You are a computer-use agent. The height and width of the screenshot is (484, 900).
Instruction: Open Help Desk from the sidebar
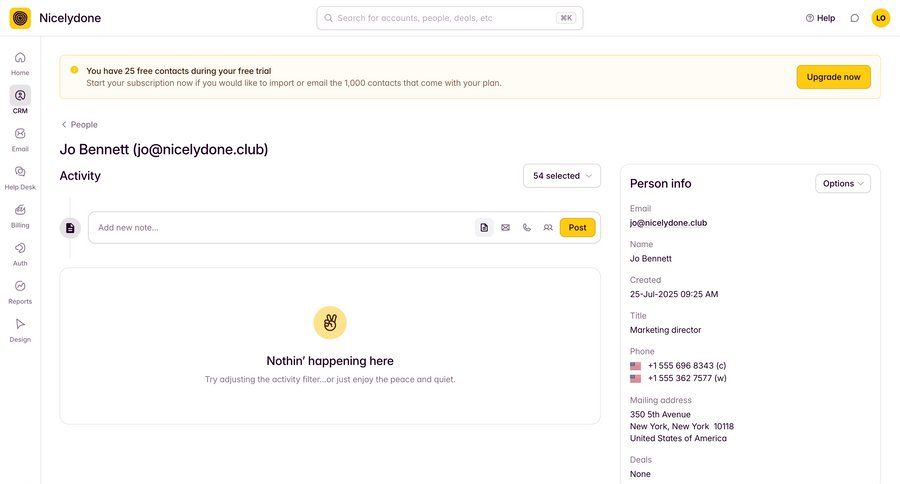[x=20, y=177]
